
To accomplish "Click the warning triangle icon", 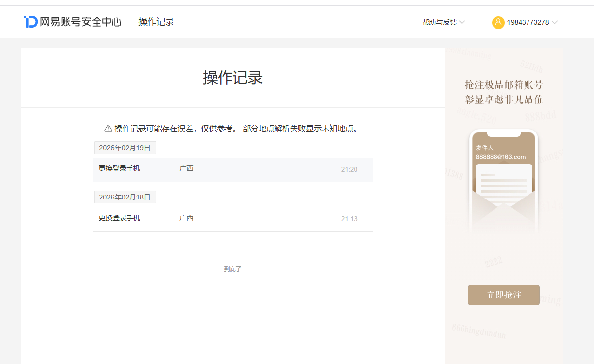I will click(108, 129).
